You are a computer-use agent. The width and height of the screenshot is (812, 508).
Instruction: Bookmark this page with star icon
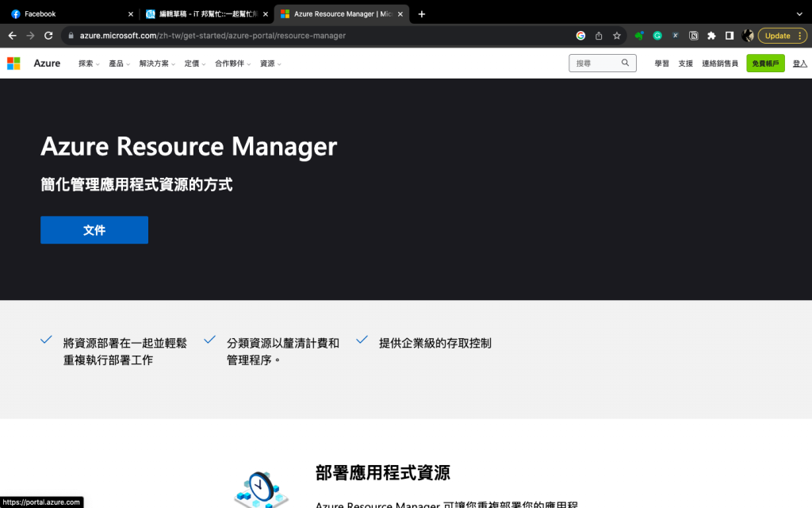tap(617, 36)
